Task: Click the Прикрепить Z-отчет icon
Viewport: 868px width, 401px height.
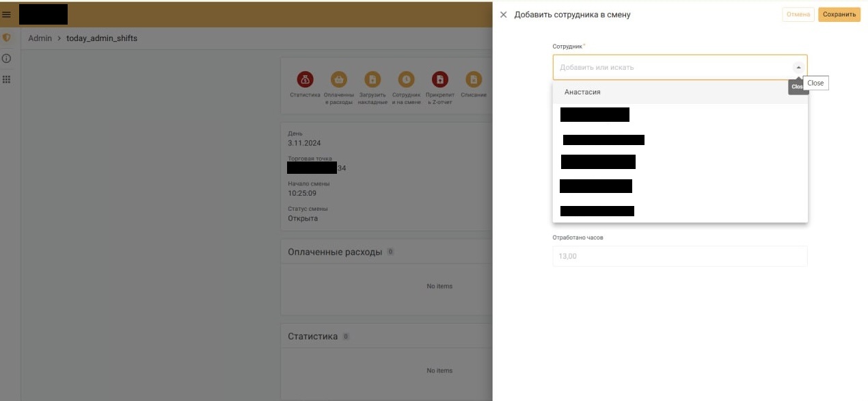Action: click(x=440, y=79)
